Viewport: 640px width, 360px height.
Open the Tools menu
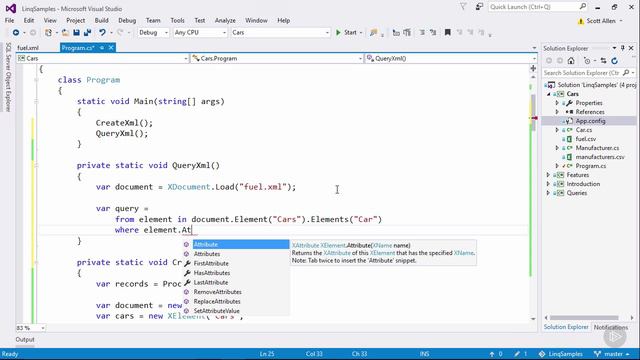(x=177, y=20)
